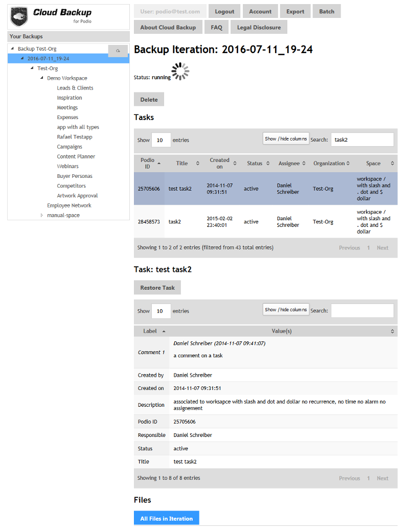Click the Tasks search field containing task2
Image resolution: width=409 pixels, height=532 pixels.
(x=362, y=140)
